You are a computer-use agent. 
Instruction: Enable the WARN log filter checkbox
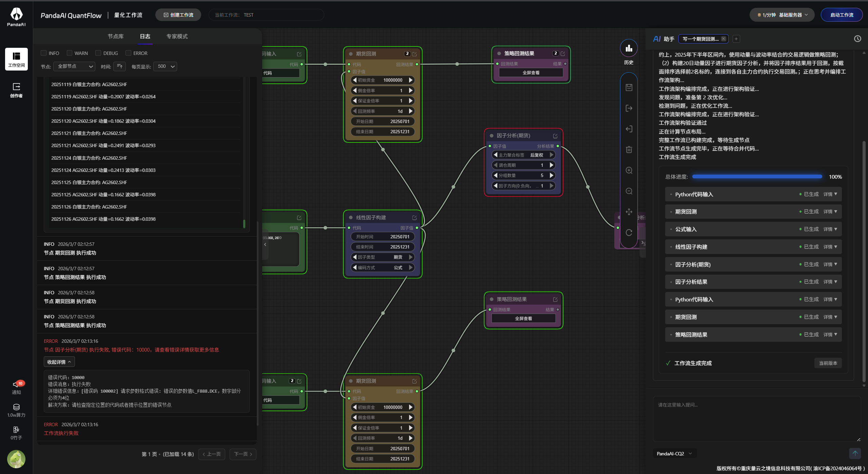point(70,53)
